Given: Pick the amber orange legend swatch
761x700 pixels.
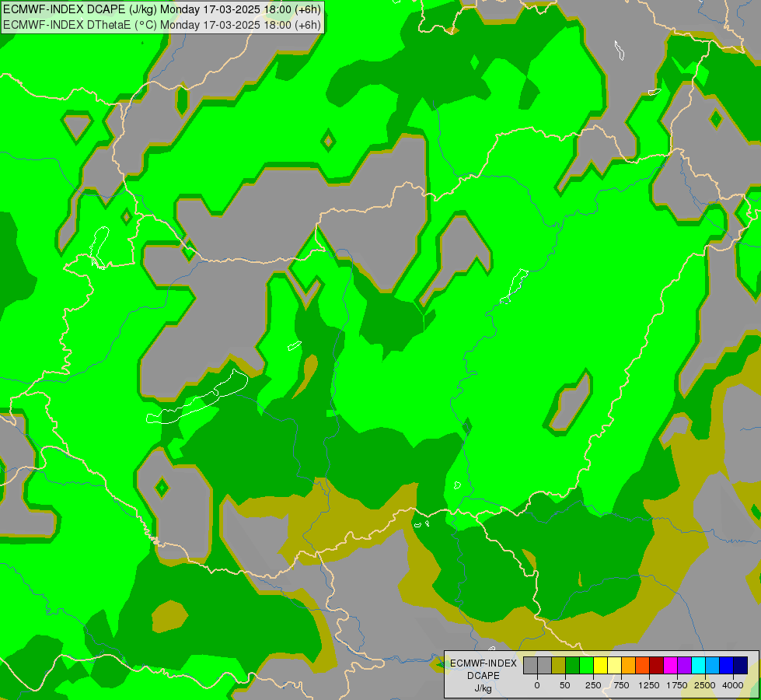Looking at the screenshot, I should pyautogui.click(x=629, y=665).
